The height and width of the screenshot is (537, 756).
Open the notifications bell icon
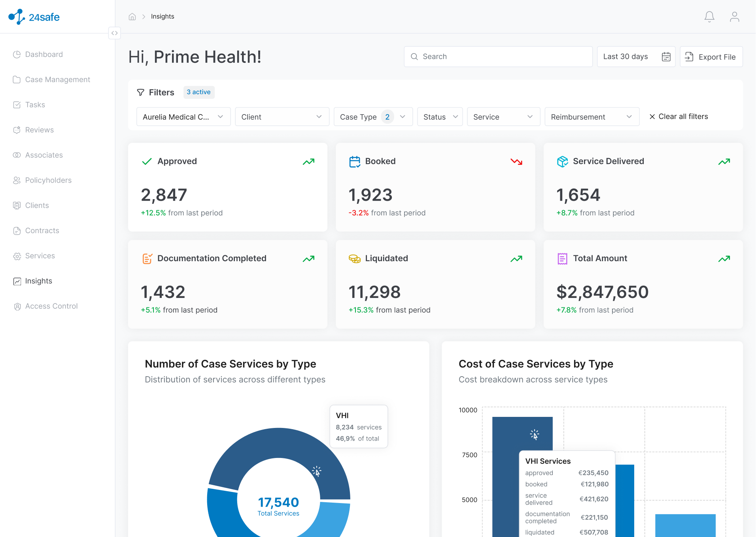pyautogui.click(x=709, y=17)
